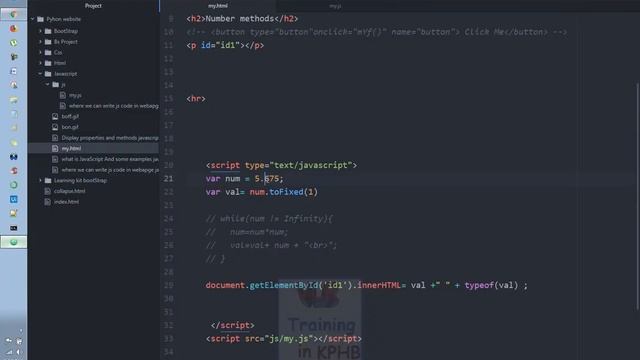Open 'where we can write js code' under js
Screen dimensions: 640x360
(113, 106)
